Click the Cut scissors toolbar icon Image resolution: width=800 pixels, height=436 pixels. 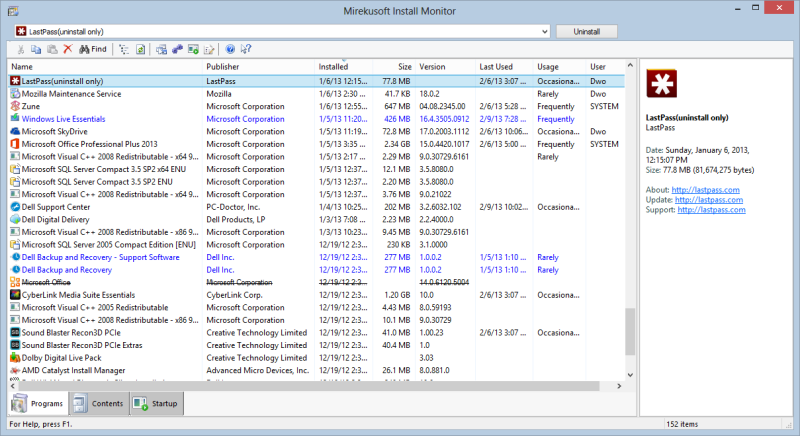point(20,49)
